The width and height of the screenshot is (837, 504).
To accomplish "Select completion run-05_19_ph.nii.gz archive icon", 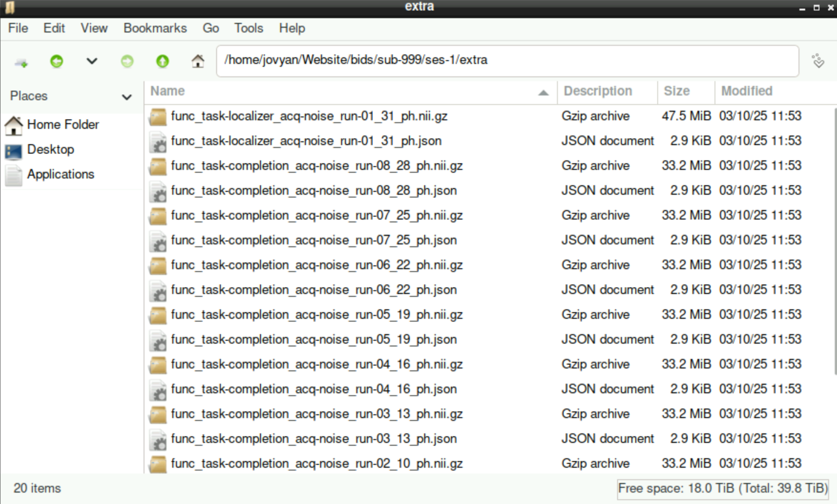I will [x=158, y=315].
